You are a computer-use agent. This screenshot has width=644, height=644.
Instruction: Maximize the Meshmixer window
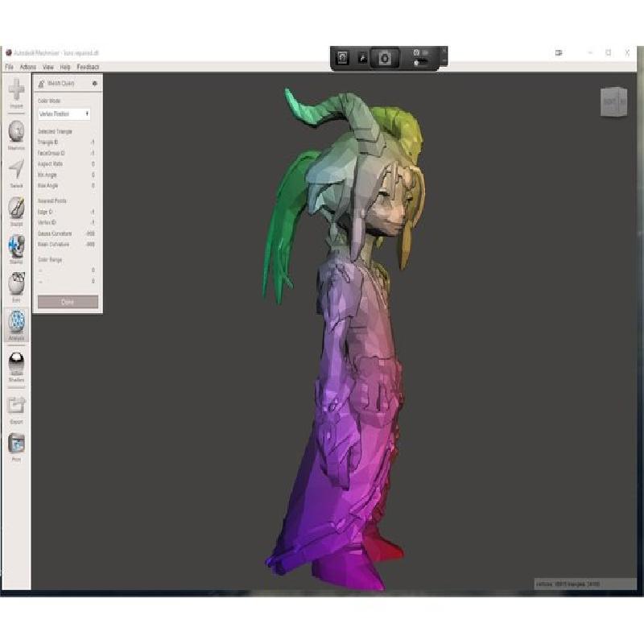pos(609,52)
